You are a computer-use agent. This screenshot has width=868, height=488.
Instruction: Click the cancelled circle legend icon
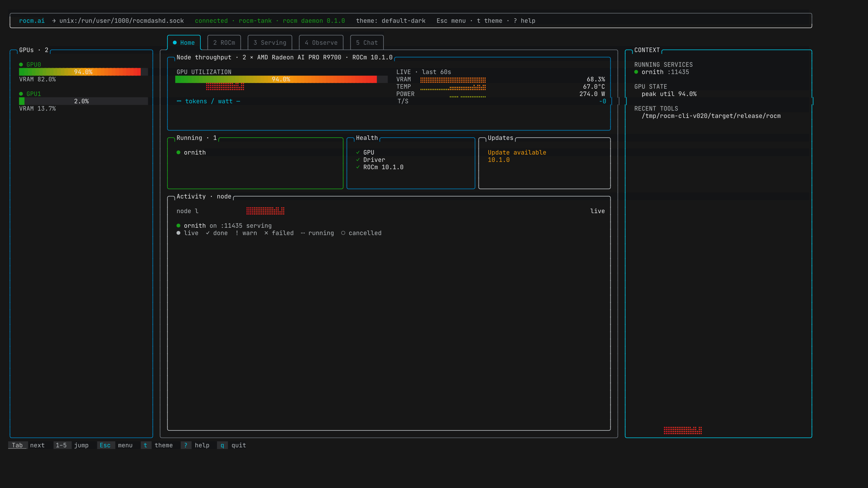[343, 233]
